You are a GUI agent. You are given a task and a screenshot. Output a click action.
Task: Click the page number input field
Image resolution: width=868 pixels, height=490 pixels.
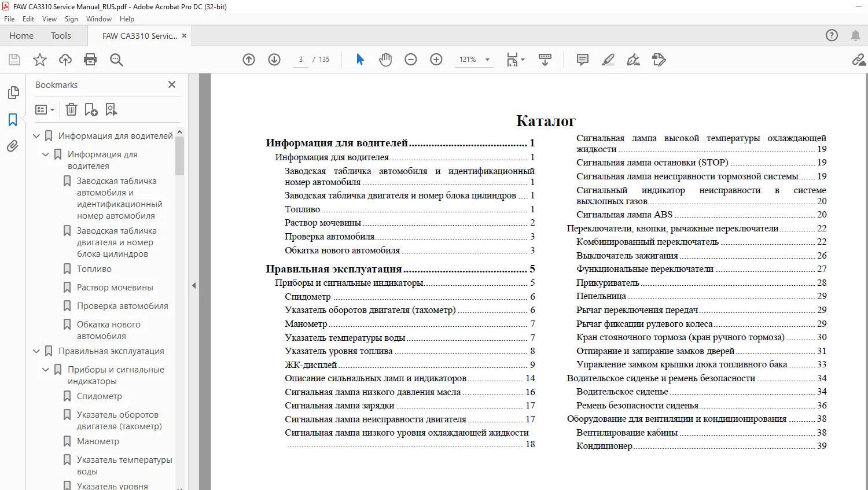pyautogui.click(x=301, y=60)
